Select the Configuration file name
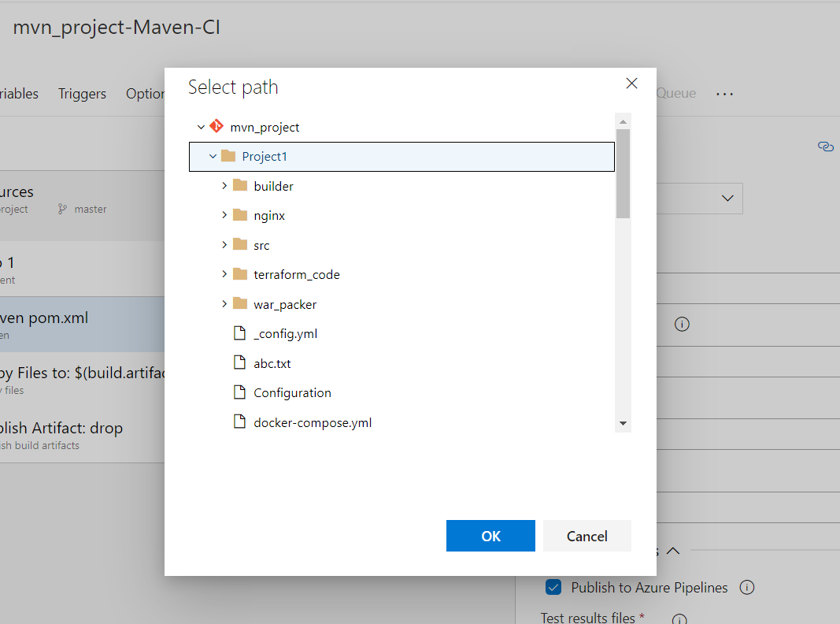The image size is (840, 624). (x=293, y=393)
